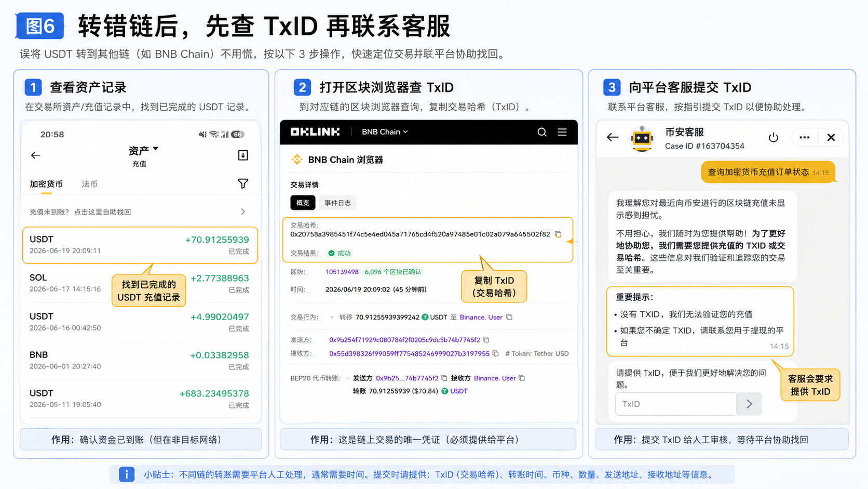Screen dimensions: 868x489
Task: Select the 事件日志 tab
Action: pyautogui.click(x=337, y=203)
